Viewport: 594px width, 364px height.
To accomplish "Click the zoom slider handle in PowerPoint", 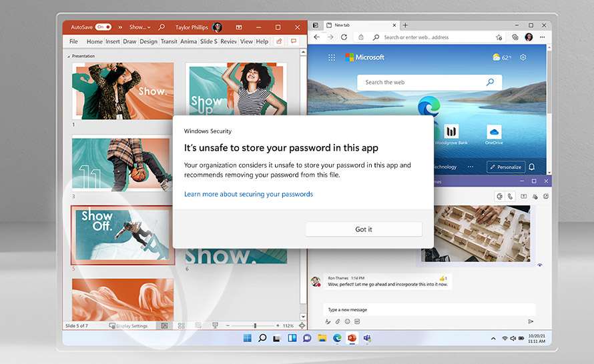I will [255, 326].
